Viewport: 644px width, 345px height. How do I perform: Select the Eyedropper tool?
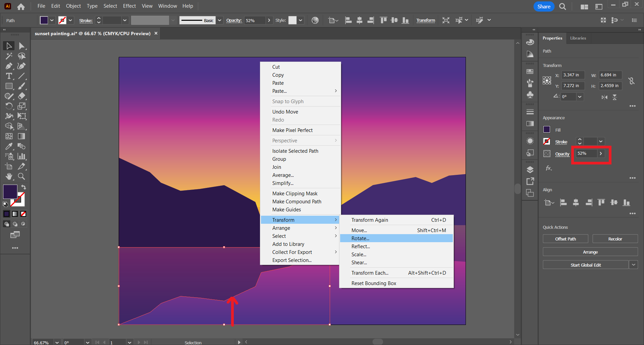pos(9,146)
